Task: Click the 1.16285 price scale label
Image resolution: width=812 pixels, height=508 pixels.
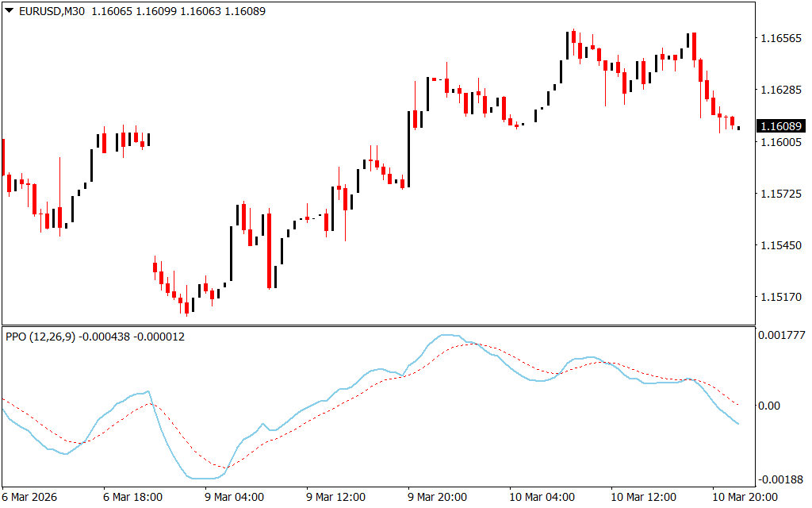Action: (x=780, y=90)
